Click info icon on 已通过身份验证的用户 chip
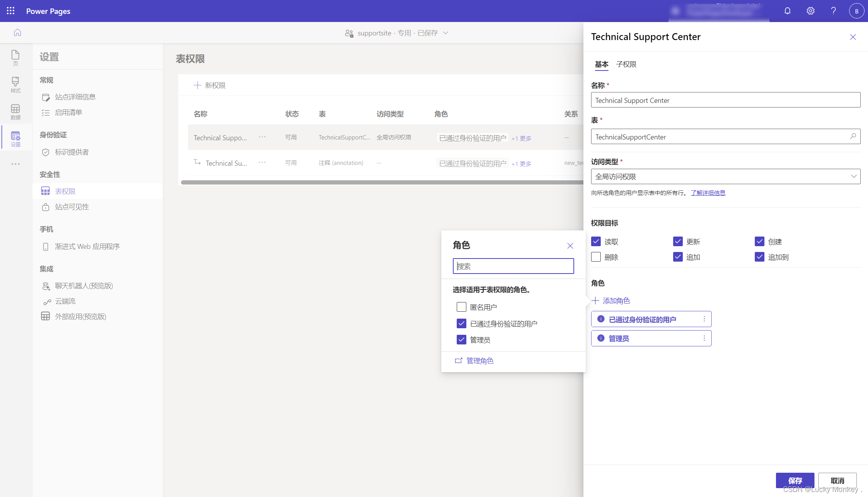Image resolution: width=868 pixels, height=497 pixels. pyautogui.click(x=601, y=319)
